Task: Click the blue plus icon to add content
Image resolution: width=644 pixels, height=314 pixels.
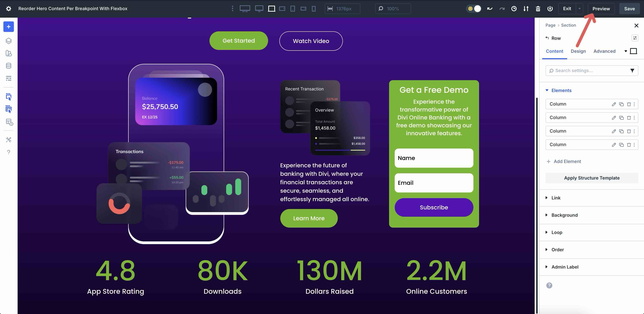Action: 8,26
